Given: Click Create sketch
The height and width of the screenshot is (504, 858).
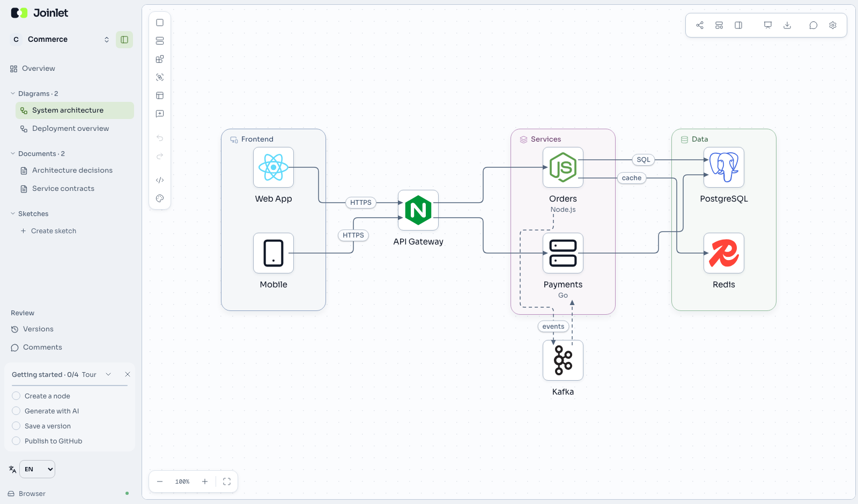Looking at the screenshot, I should tap(48, 231).
